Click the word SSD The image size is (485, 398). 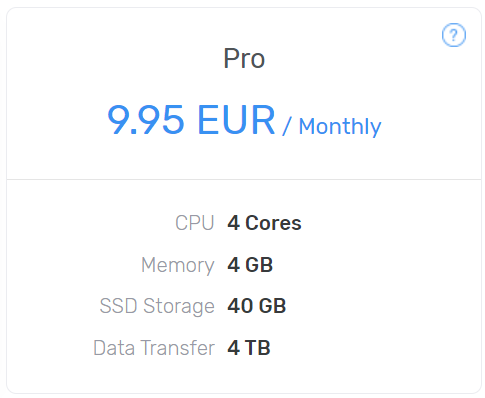[118, 306]
